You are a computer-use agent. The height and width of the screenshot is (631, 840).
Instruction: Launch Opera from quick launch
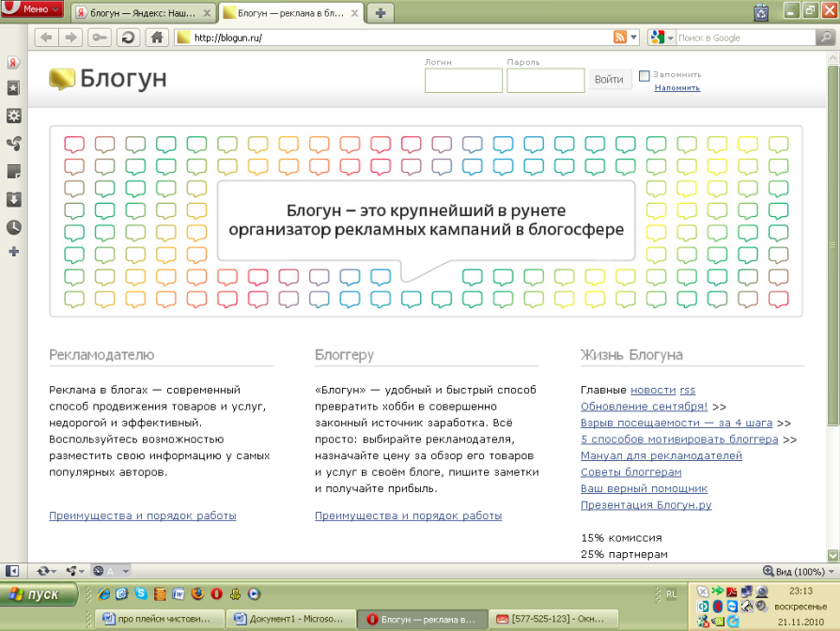[216, 593]
